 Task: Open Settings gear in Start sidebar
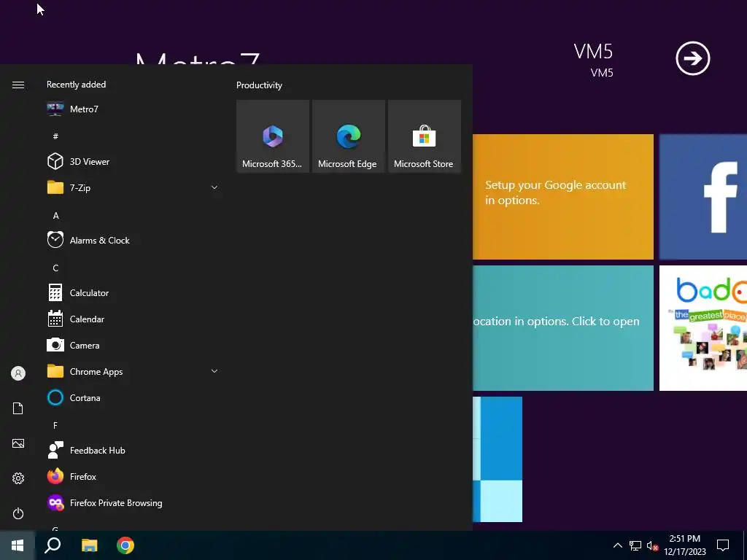[x=18, y=478]
